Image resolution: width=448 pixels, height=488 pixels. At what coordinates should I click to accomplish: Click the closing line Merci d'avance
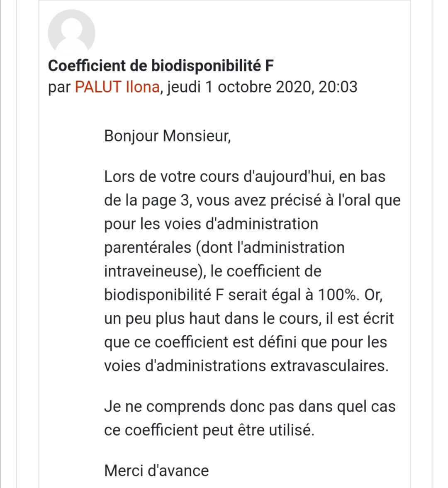[156, 471]
